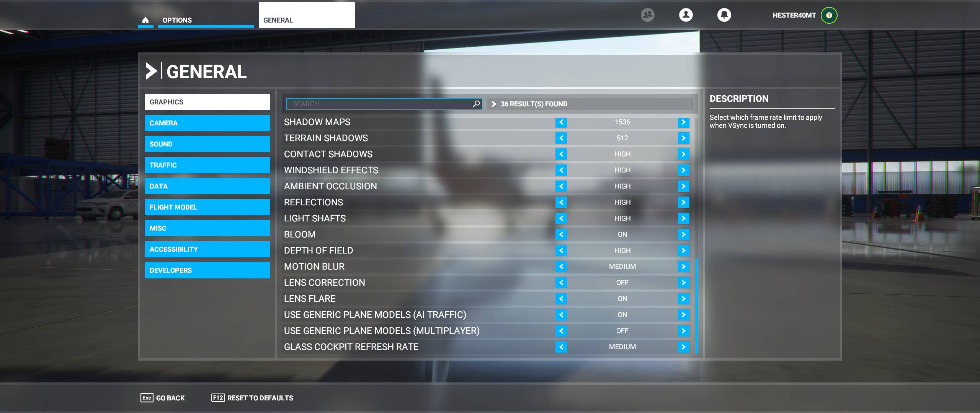
Task: Switch to the Camera category
Action: click(x=207, y=123)
